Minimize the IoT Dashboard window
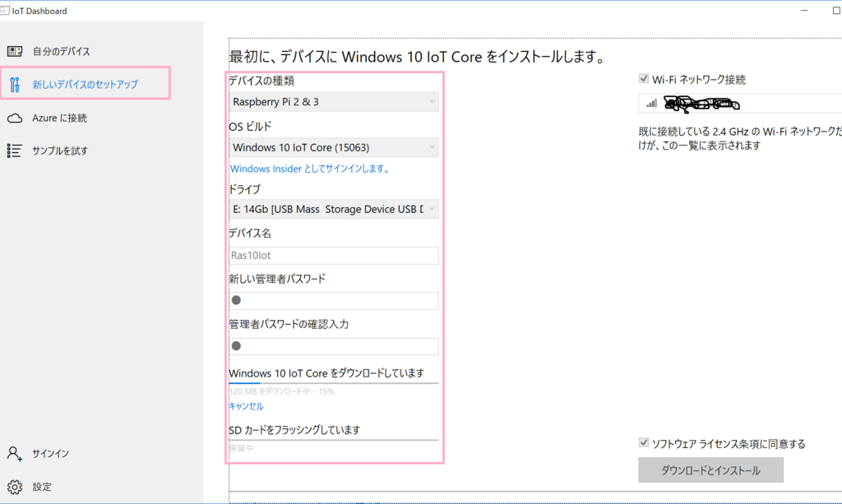Screen dimensions: 842x504 (804, 11)
